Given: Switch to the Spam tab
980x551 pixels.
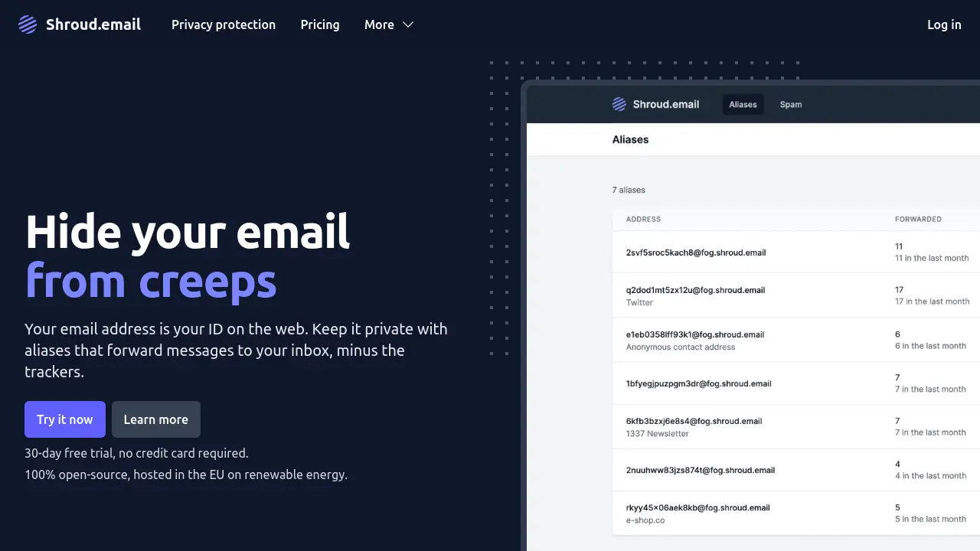Looking at the screenshot, I should [x=791, y=104].
